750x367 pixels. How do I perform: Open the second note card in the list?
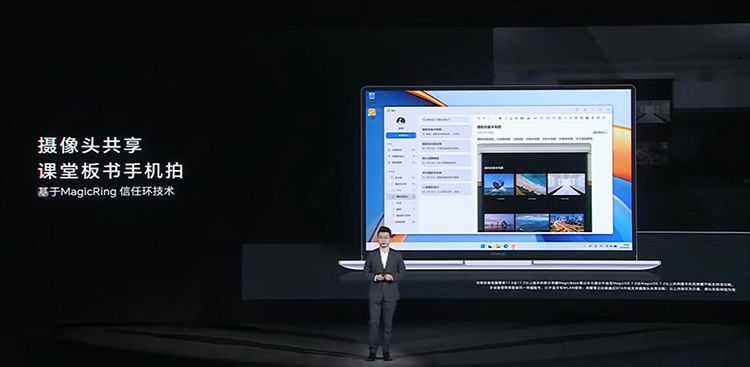click(446, 146)
